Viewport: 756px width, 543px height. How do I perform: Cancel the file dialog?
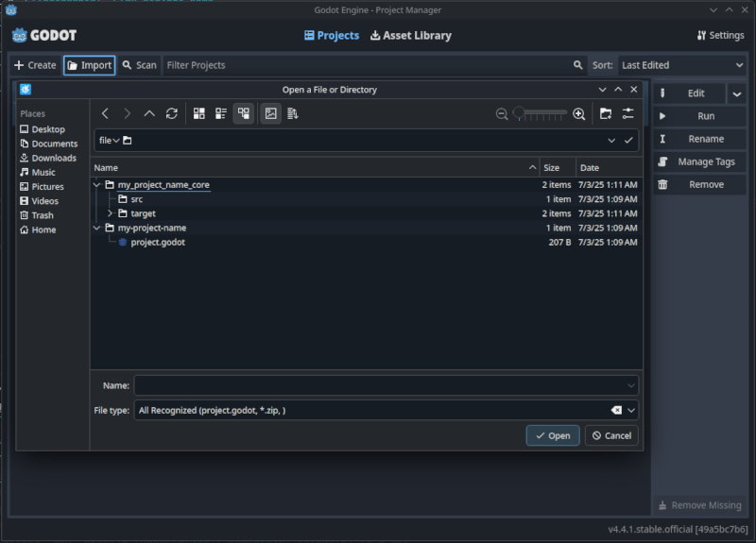pos(611,435)
